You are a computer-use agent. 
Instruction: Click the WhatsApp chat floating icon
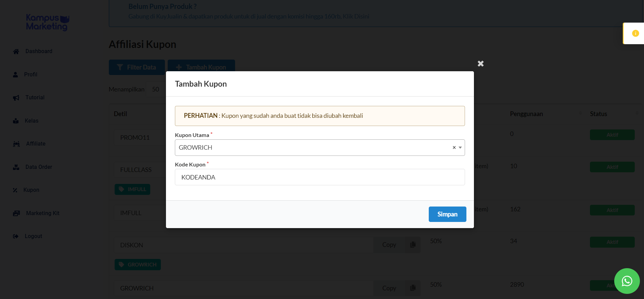click(x=627, y=281)
